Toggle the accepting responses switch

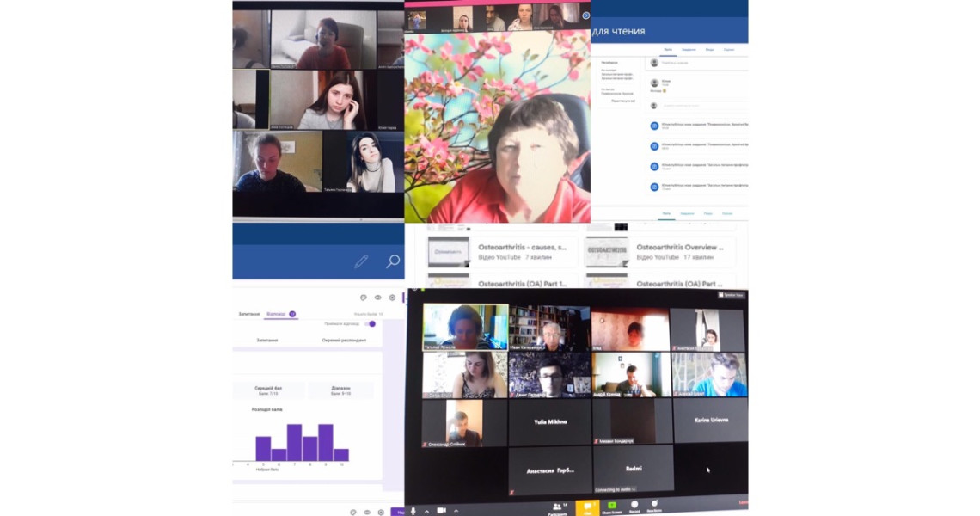tap(371, 324)
